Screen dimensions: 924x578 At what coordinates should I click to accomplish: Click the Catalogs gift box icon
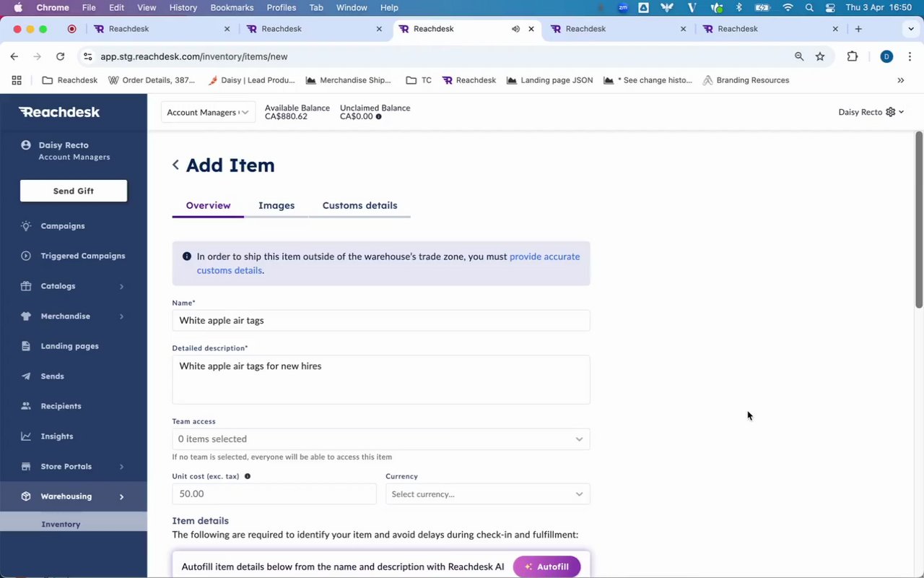pos(26,286)
